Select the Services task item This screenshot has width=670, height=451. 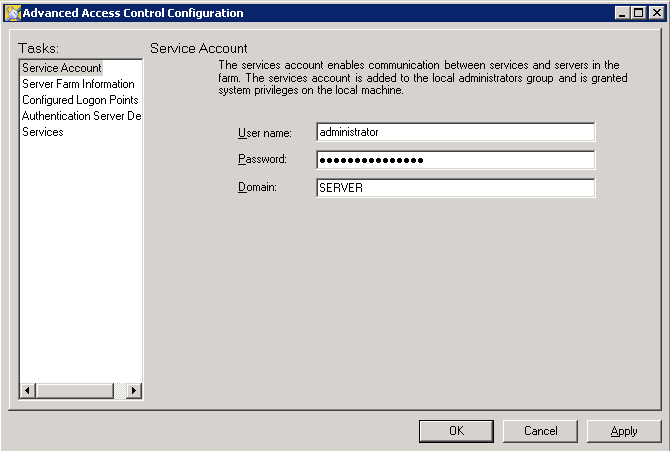tap(43, 132)
